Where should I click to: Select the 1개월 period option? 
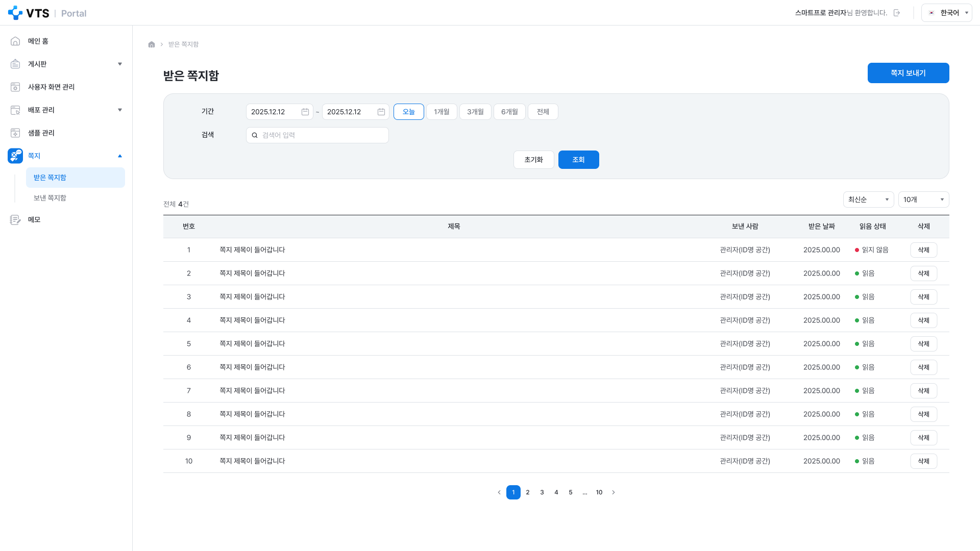tap(442, 112)
